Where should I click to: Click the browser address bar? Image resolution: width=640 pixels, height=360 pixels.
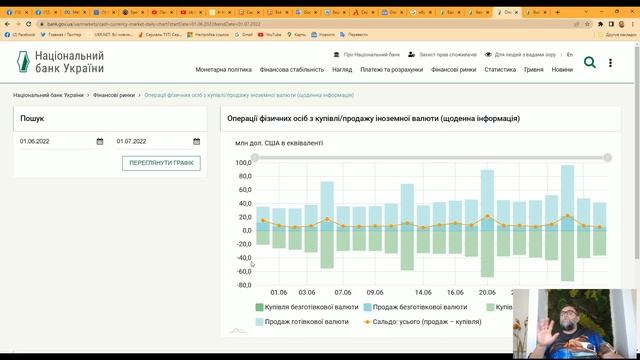(306, 24)
